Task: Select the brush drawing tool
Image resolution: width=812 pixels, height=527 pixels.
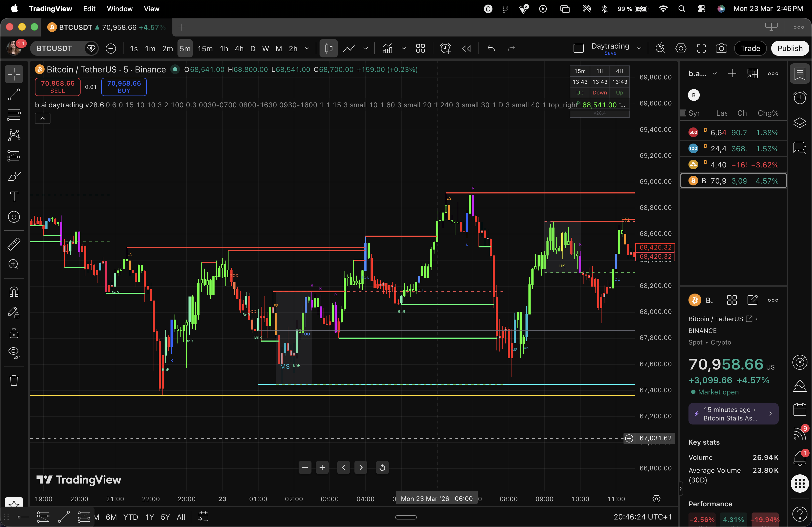Action: pos(14,176)
